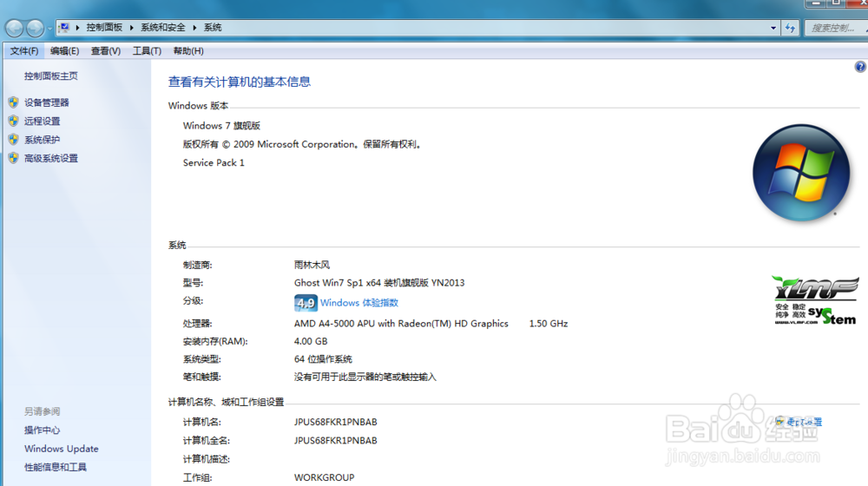
Task: Click the shield icon beside 远程设置
Action: 14,121
